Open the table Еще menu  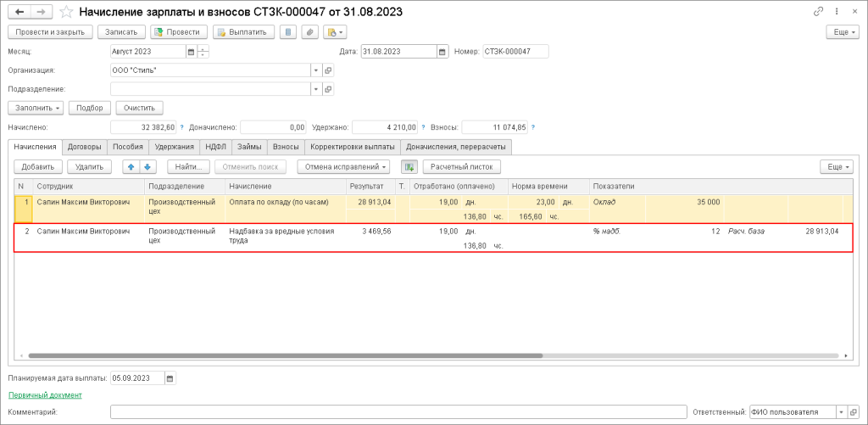point(837,167)
